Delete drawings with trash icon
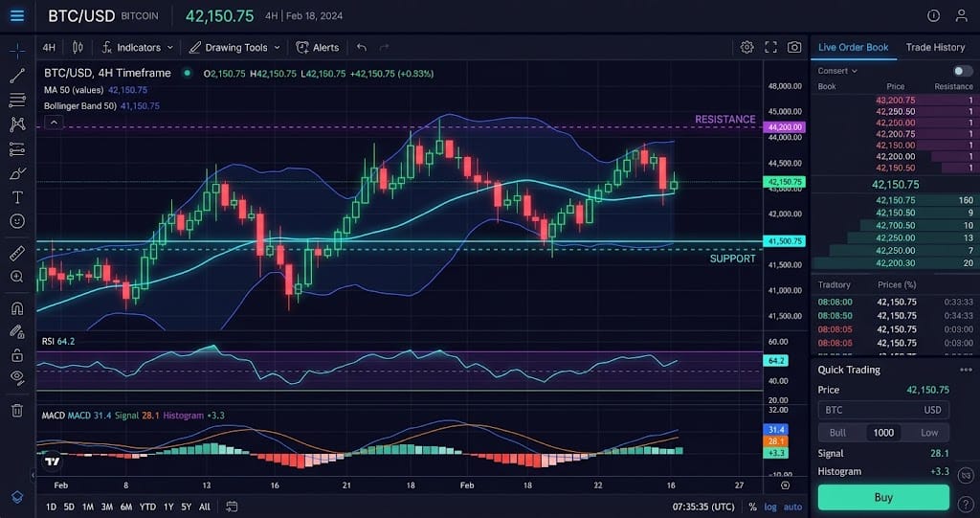 (x=17, y=411)
